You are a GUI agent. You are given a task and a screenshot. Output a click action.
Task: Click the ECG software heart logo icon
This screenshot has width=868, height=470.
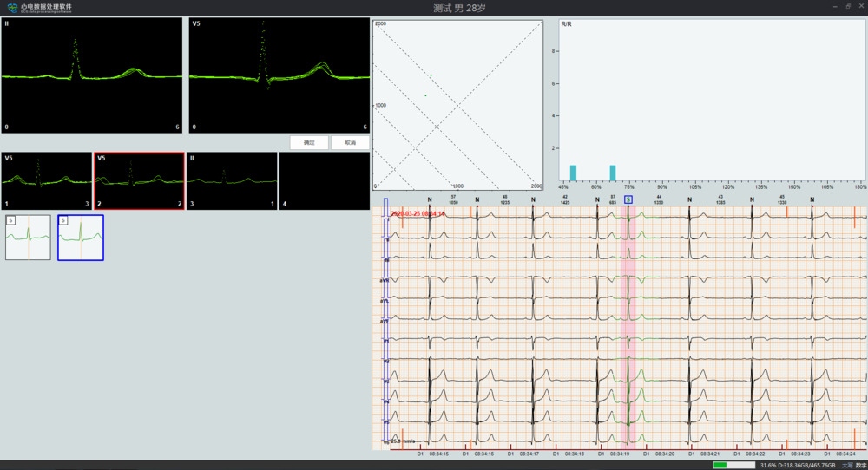[x=11, y=7]
